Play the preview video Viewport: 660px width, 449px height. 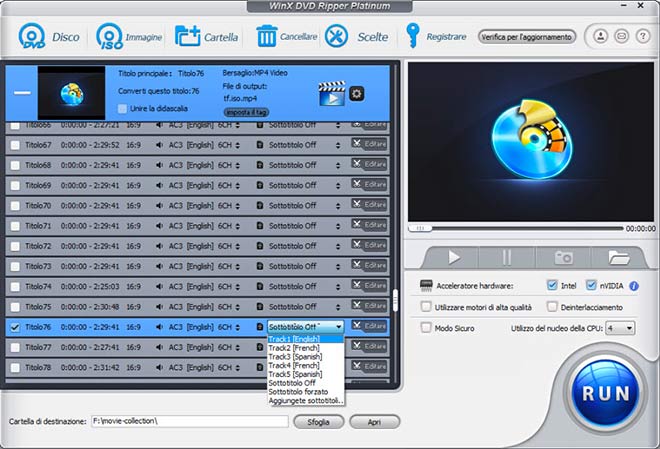click(x=453, y=257)
